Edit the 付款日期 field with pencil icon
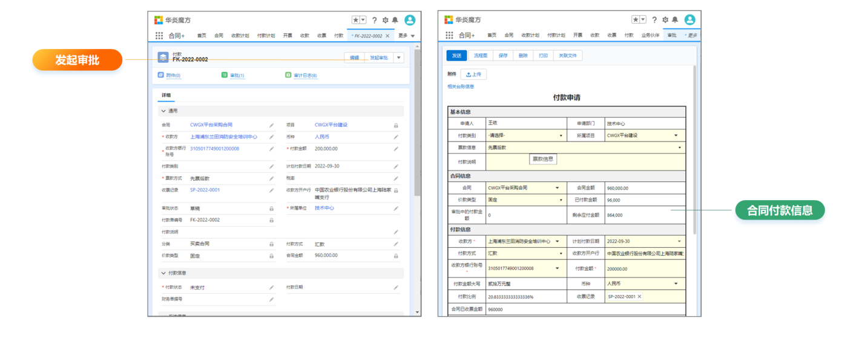868x347 pixels. click(396, 288)
